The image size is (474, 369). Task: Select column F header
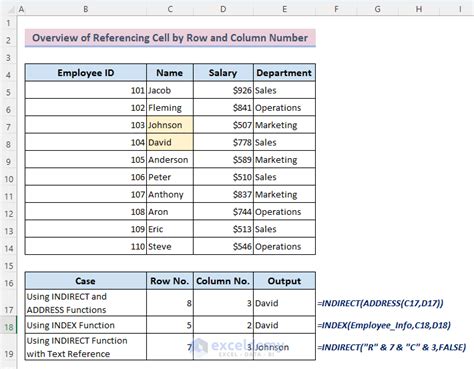(x=336, y=9)
